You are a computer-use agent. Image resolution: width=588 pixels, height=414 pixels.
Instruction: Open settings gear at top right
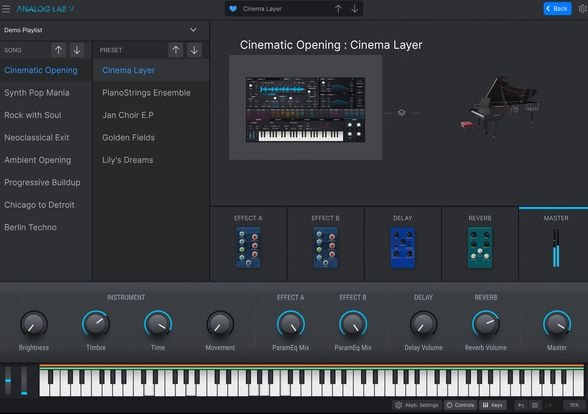582,9
